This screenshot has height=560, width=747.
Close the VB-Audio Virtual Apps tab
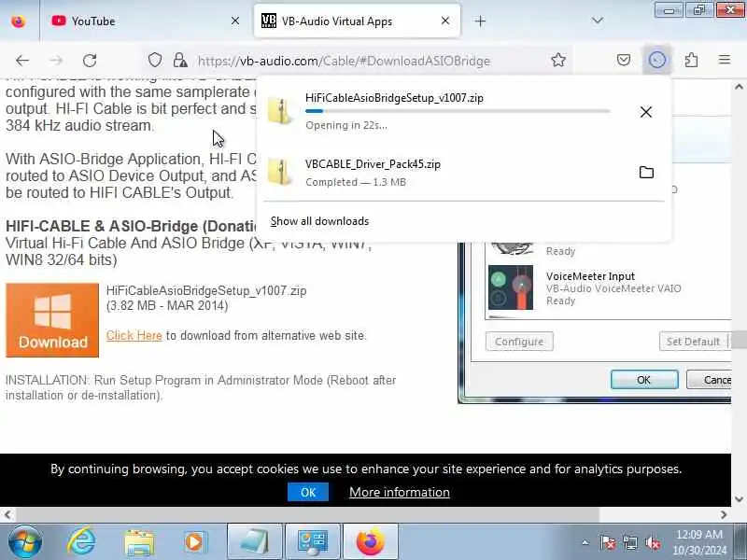pyautogui.click(x=445, y=21)
